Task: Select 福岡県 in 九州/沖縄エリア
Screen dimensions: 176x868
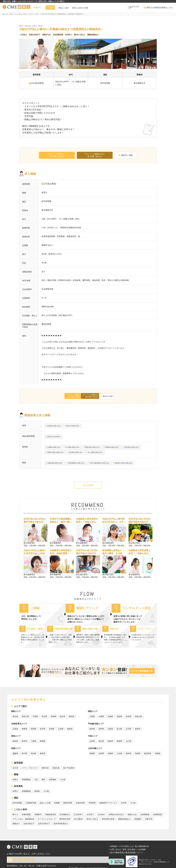Action: (x=92, y=753)
